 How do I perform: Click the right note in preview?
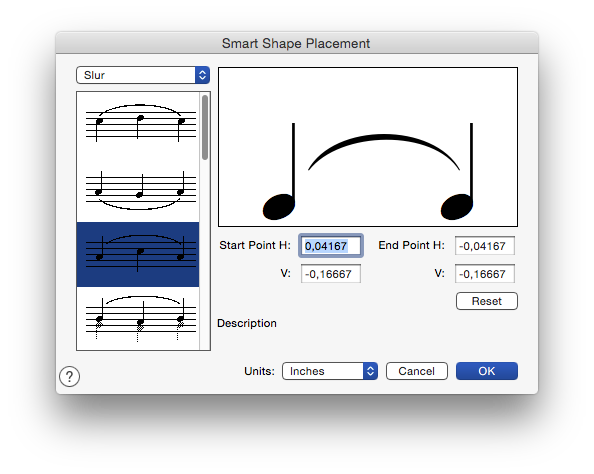click(x=457, y=171)
